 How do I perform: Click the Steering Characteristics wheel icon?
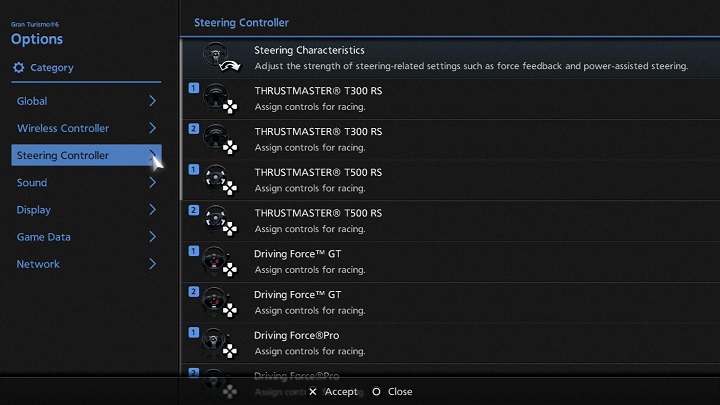tap(216, 58)
